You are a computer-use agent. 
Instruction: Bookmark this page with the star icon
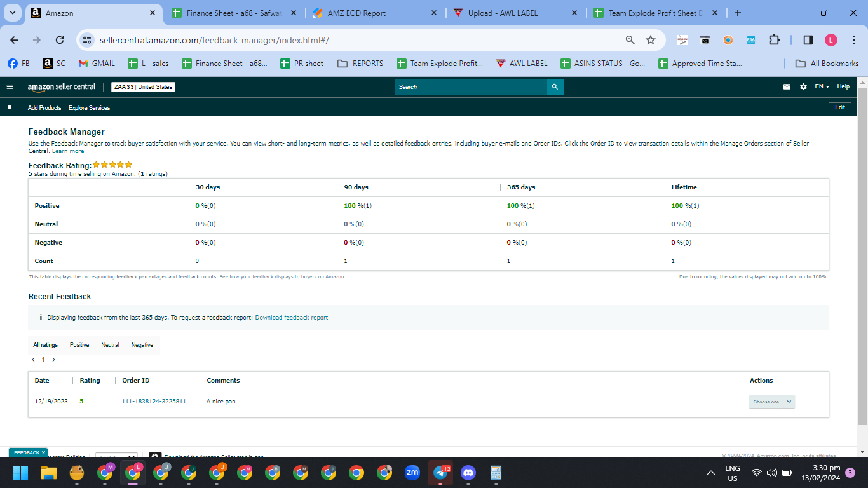tap(651, 40)
